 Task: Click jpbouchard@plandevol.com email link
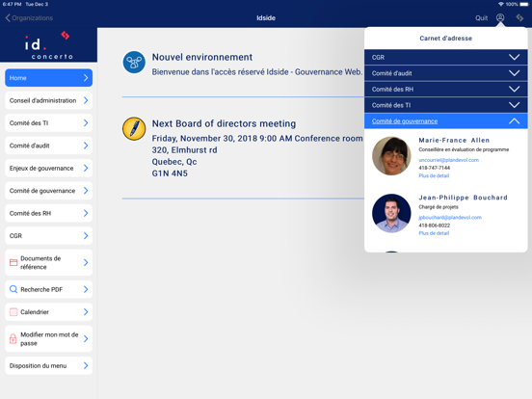pyautogui.click(x=450, y=217)
